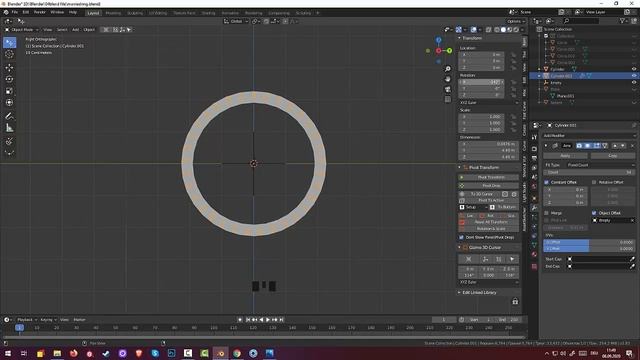Select rendered viewport shading sphere
The height and width of the screenshot is (360, 640).
click(516, 30)
